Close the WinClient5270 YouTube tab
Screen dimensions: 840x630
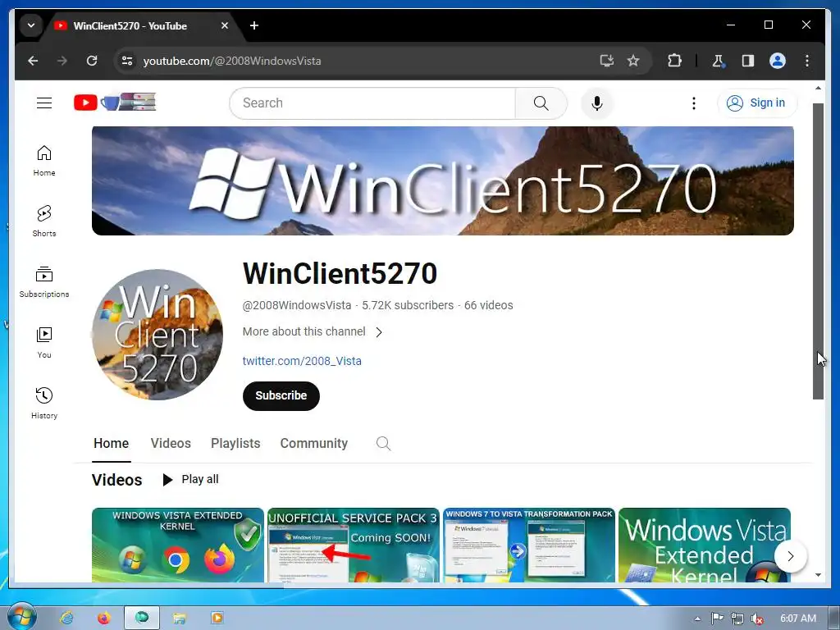pyautogui.click(x=225, y=25)
